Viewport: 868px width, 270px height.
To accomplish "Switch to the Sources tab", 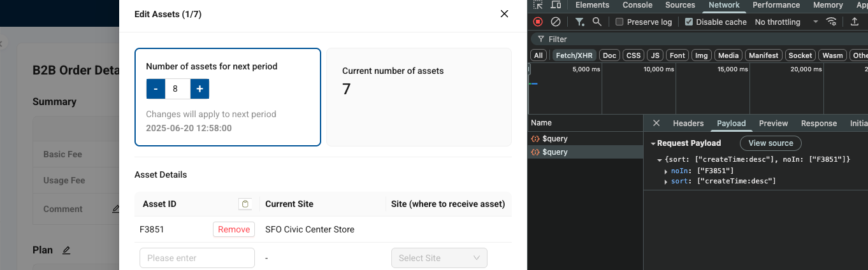I will click(x=680, y=5).
